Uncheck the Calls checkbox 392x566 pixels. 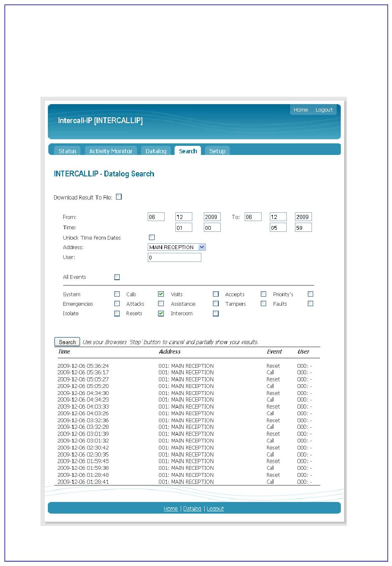point(161,294)
